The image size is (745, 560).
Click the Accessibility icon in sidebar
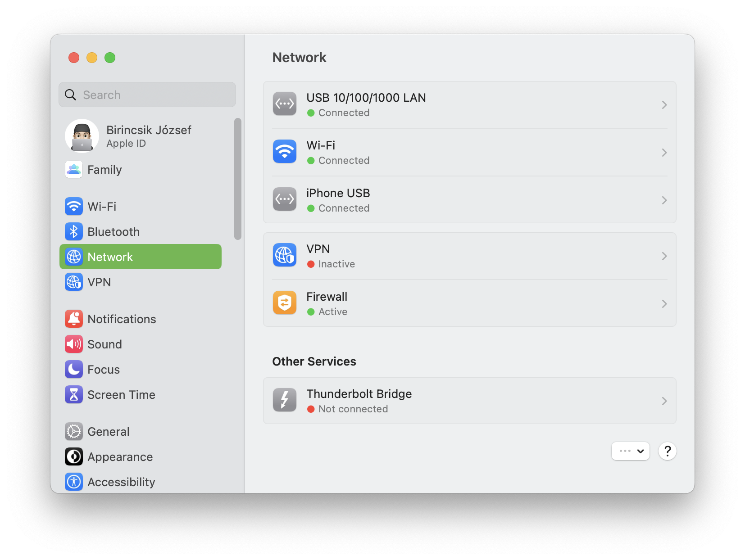click(74, 482)
